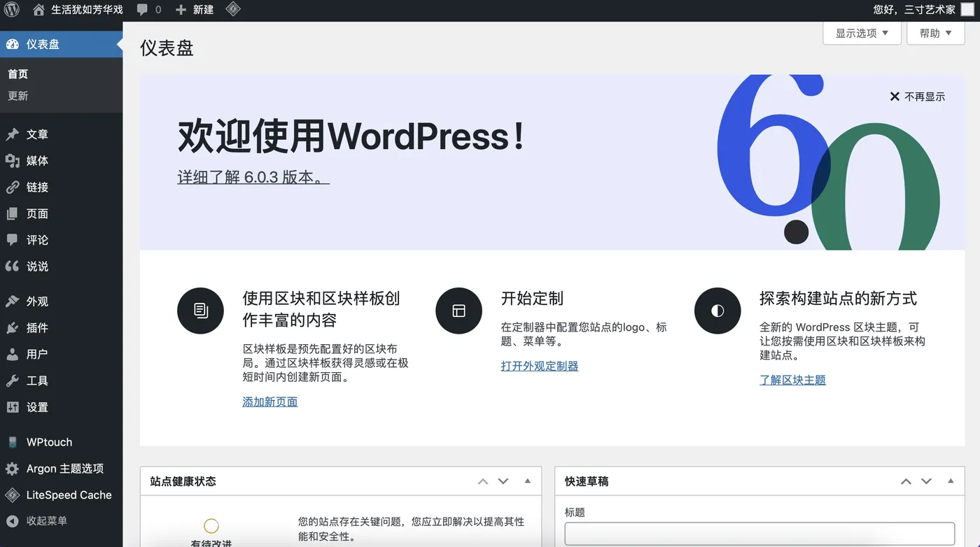Click the 页面 pages icon

coord(13,214)
